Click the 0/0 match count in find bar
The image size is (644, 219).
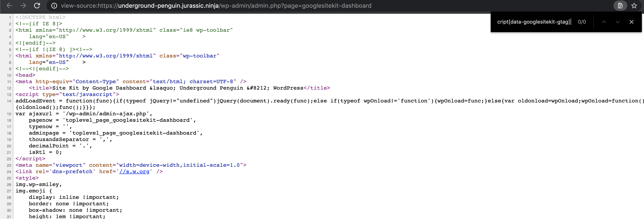tap(582, 22)
